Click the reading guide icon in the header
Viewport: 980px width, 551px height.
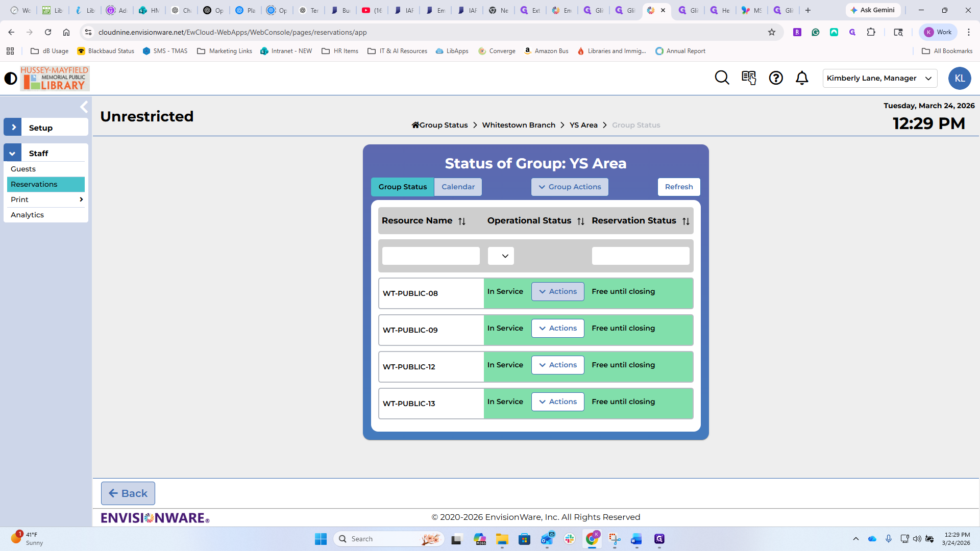[x=749, y=78]
